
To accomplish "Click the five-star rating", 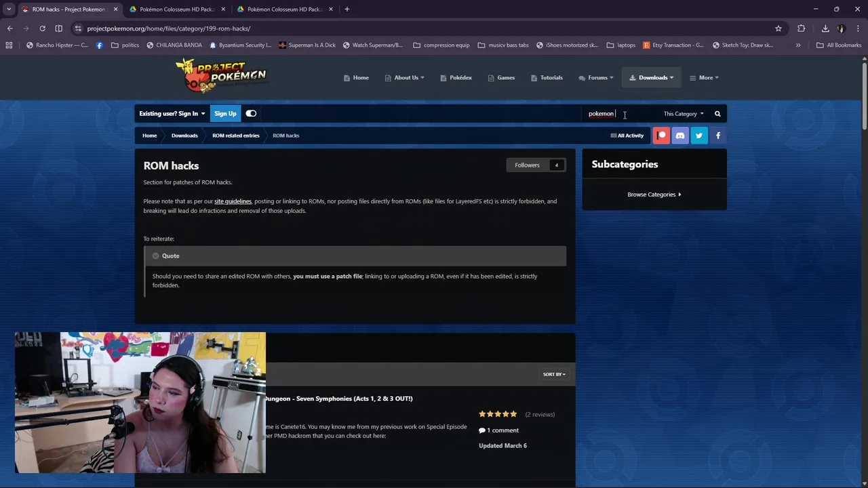I will 498,414.
